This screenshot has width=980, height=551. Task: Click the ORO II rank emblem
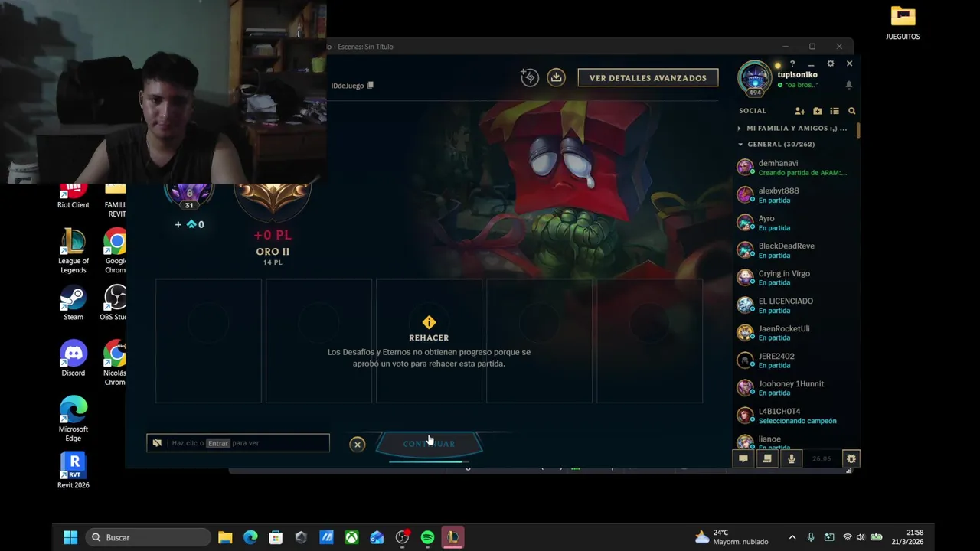(273, 201)
